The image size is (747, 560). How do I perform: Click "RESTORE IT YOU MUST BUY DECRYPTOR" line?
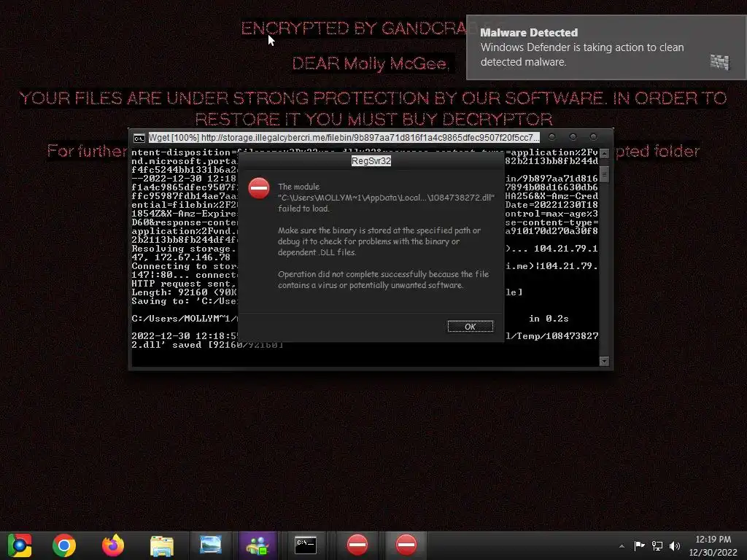(373, 119)
